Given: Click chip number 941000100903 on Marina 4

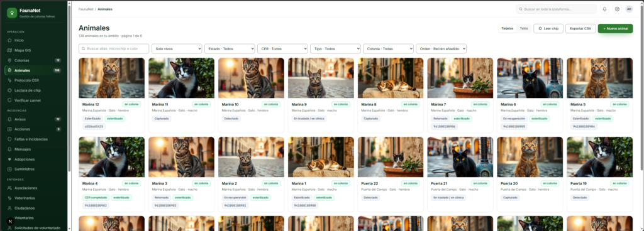Looking at the screenshot, I should click(96, 206).
